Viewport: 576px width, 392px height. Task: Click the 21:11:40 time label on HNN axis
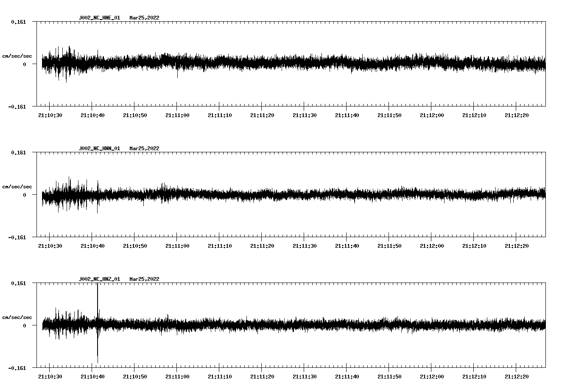pos(347,246)
